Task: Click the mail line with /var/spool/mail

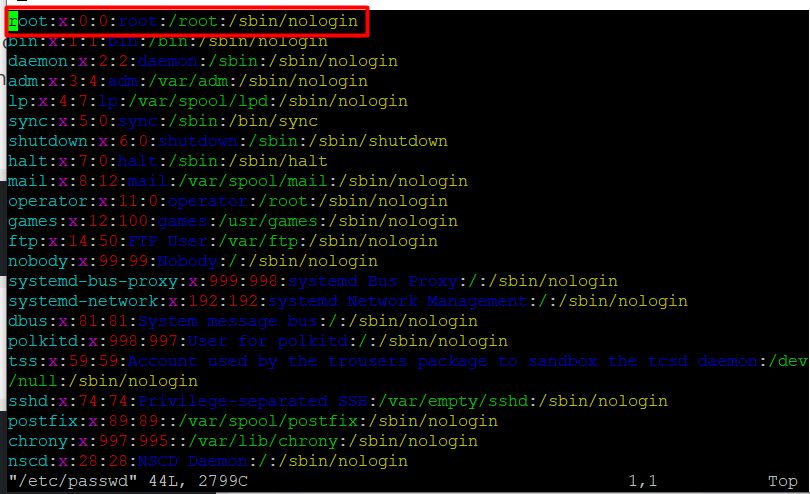Action: pyautogui.click(x=238, y=181)
